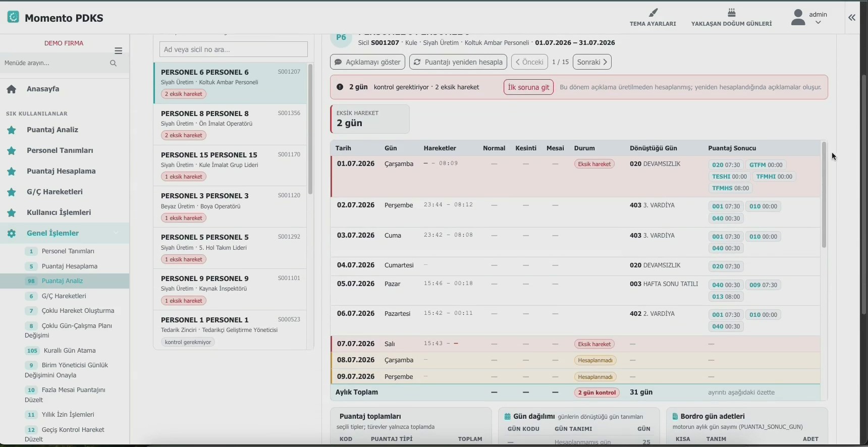Open Tema Ayarları brush icon
868x447 pixels.
(x=653, y=13)
